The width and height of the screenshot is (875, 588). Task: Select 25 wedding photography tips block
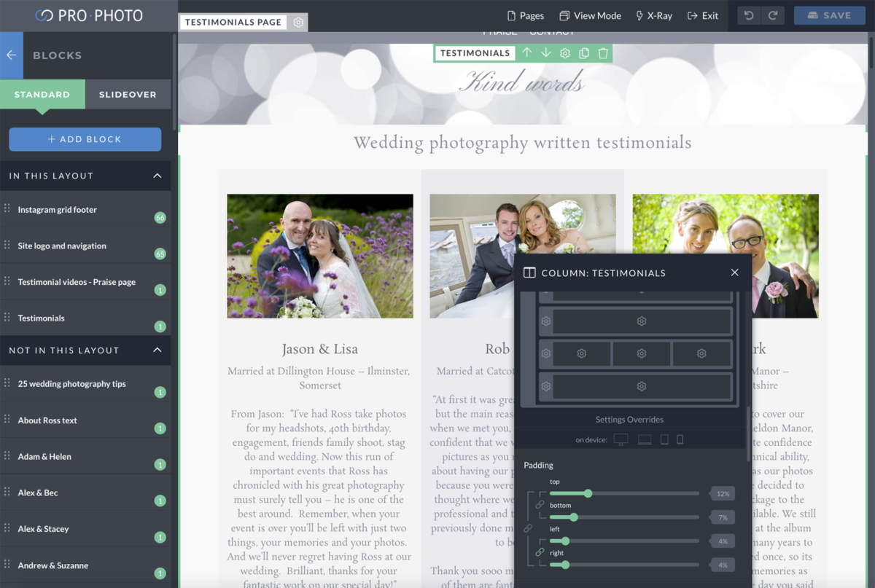tap(85, 384)
